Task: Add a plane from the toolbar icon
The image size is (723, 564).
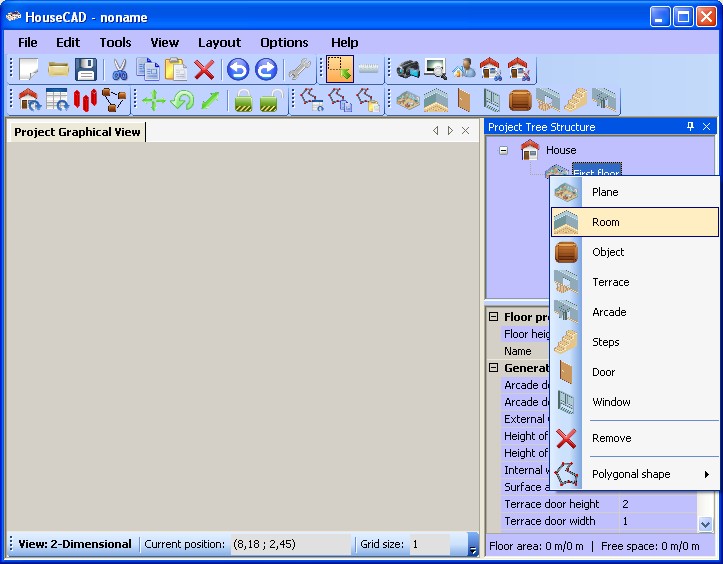Action: (408, 100)
